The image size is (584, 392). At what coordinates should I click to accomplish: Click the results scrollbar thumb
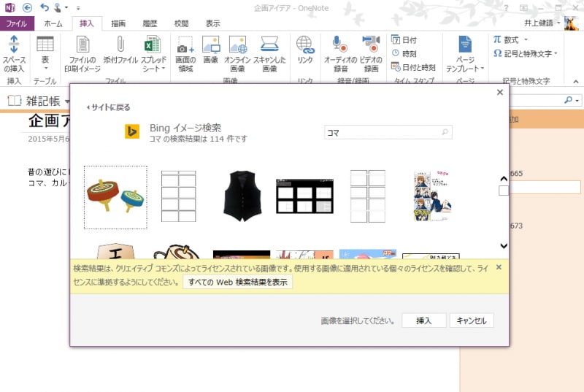[x=504, y=191]
